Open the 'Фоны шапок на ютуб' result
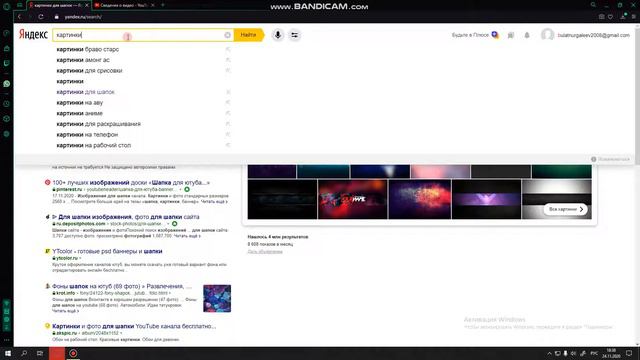This screenshot has height=360, width=640. click(122, 286)
